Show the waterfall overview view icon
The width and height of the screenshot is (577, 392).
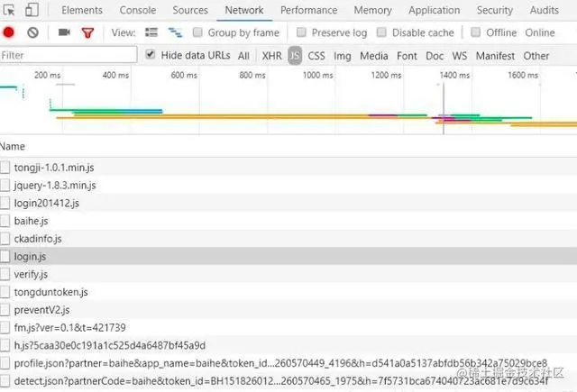[175, 32]
